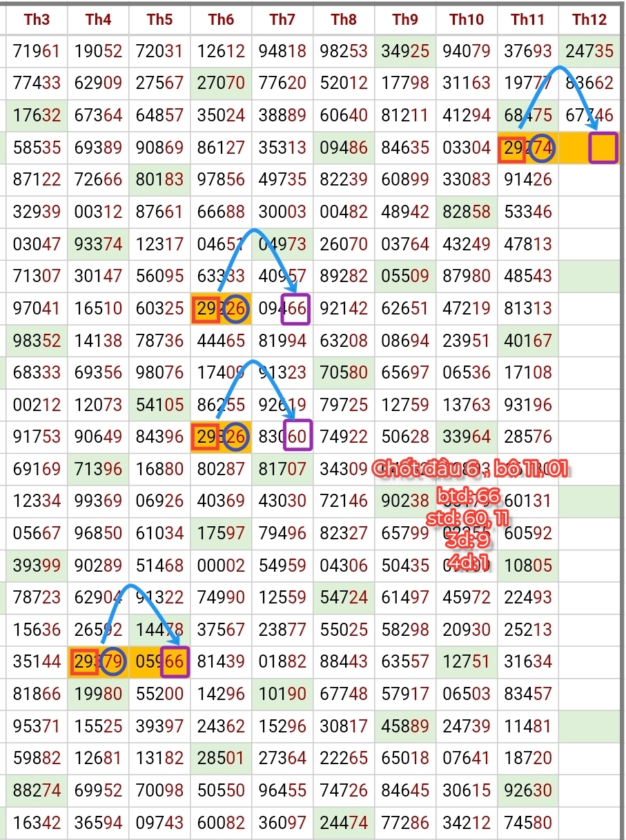Image resolution: width=626 pixels, height=840 pixels.
Task: Select the green highlighted cell 34925
Action: tap(405, 50)
